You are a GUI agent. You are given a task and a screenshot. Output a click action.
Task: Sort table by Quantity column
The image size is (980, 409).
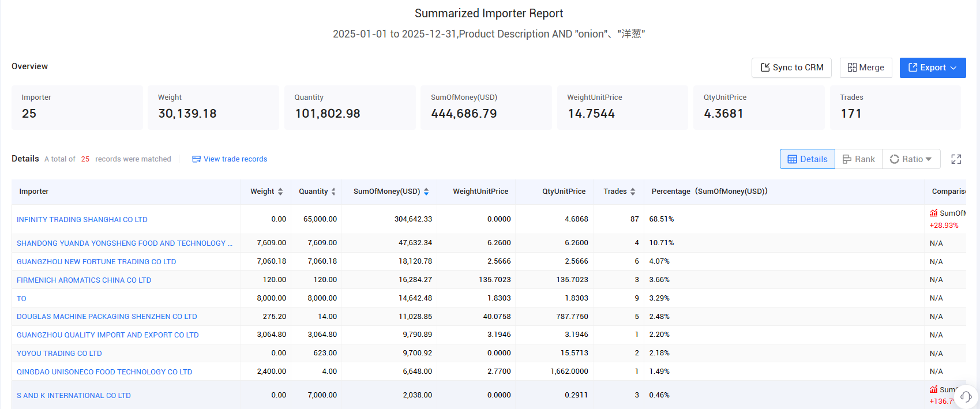click(333, 192)
